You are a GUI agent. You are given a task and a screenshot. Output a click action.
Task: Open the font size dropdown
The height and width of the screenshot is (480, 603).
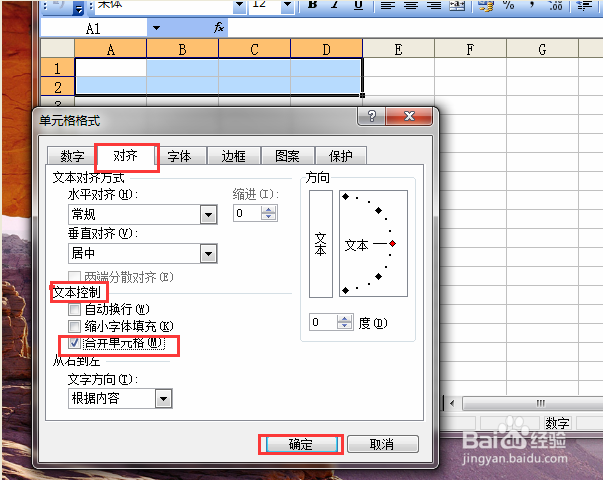(288, 5)
